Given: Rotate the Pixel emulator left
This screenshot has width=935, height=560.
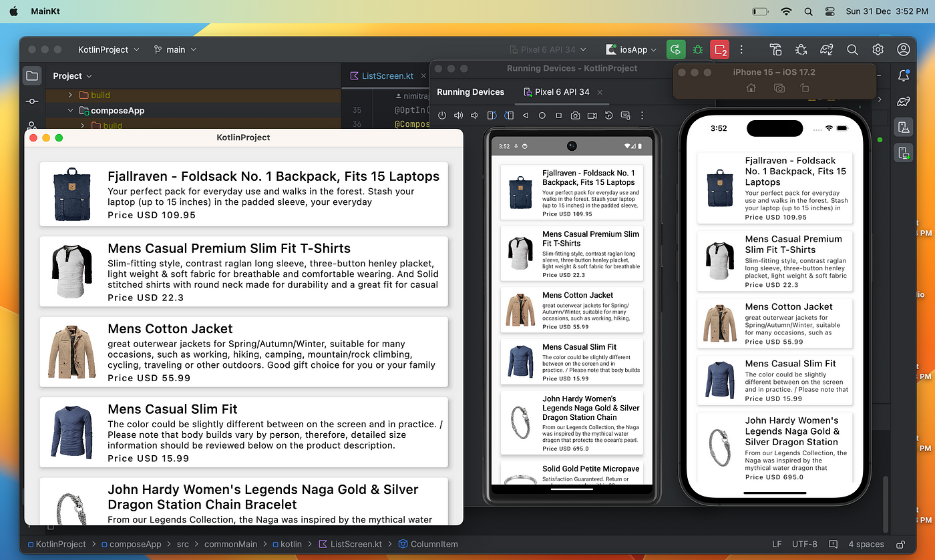Looking at the screenshot, I should pos(492,115).
